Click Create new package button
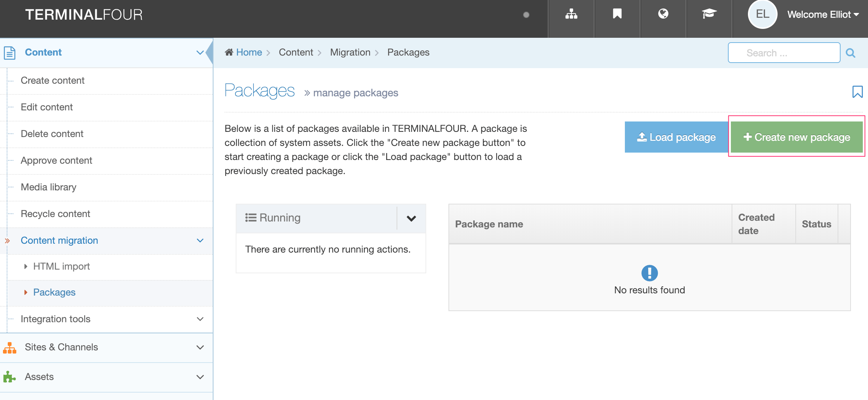This screenshot has height=400, width=868. click(796, 137)
